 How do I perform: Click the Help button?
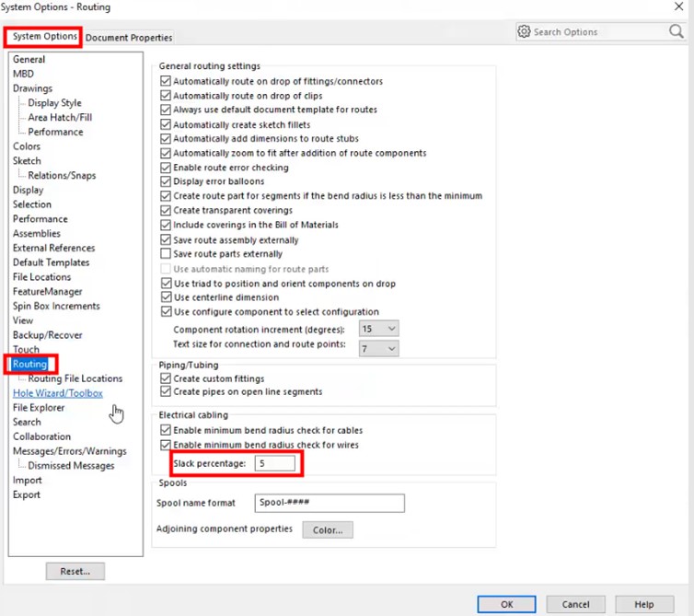(x=644, y=605)
